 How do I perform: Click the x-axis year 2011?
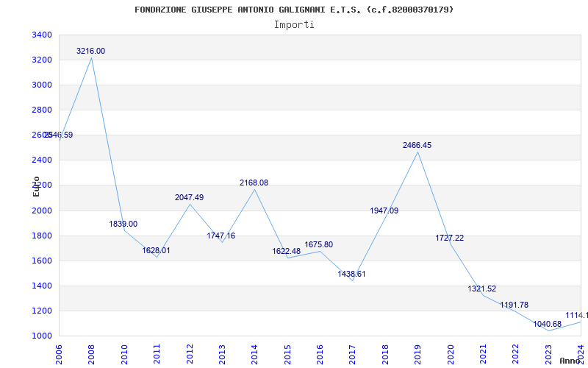tap(157, 354)
